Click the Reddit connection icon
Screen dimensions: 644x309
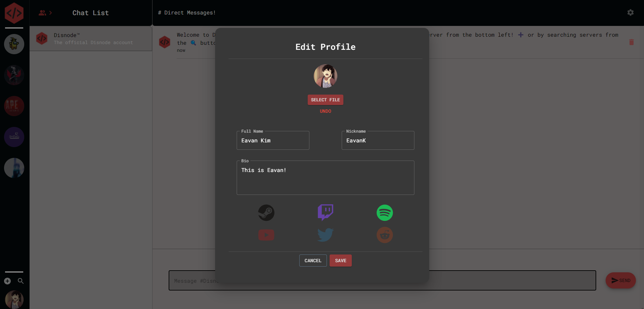coord(384,235)
